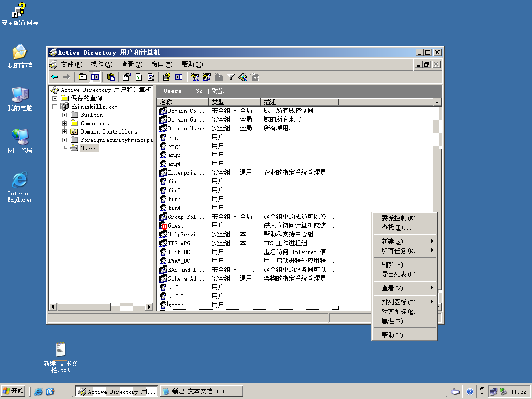The image size is (532, 399).
Task: Click the New organizational unit toolbar icon
Action: tap(219, 77)
